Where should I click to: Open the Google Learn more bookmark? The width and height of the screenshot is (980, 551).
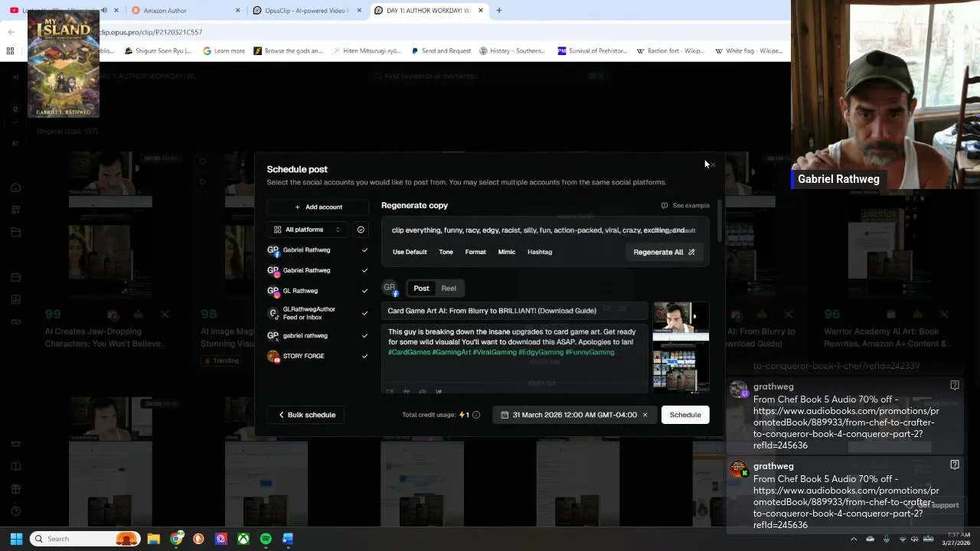(224, 51)
